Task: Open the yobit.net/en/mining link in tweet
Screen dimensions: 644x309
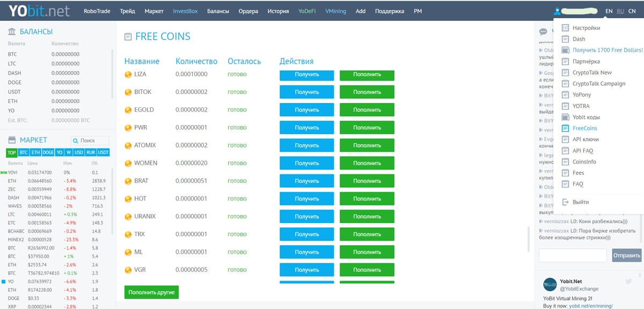Action: [x=590, y=305]
